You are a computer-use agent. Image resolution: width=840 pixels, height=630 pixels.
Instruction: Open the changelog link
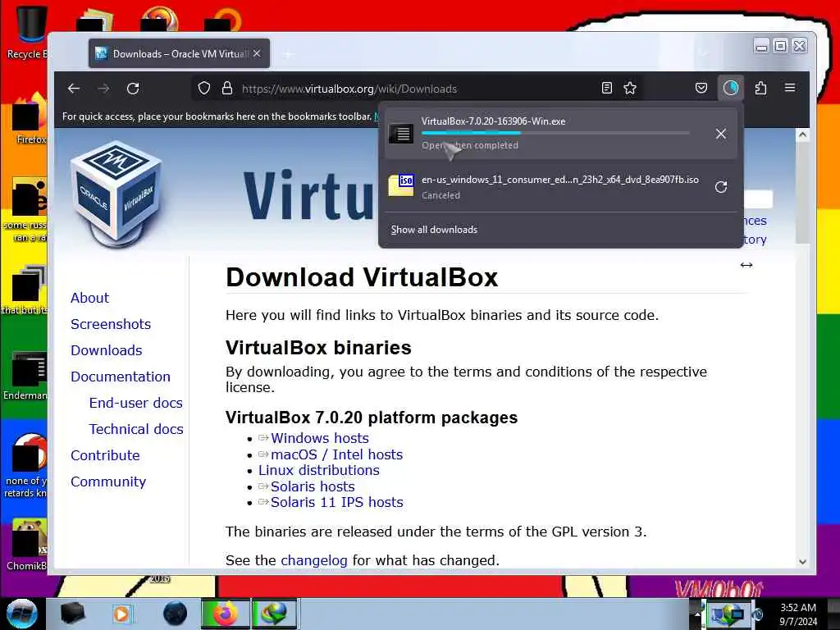314,560
